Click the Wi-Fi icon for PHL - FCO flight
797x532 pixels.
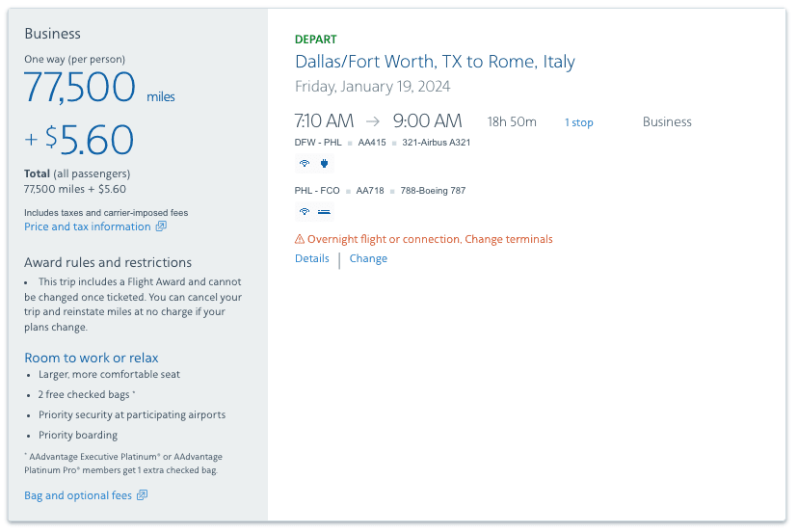[x=304, y=212]
